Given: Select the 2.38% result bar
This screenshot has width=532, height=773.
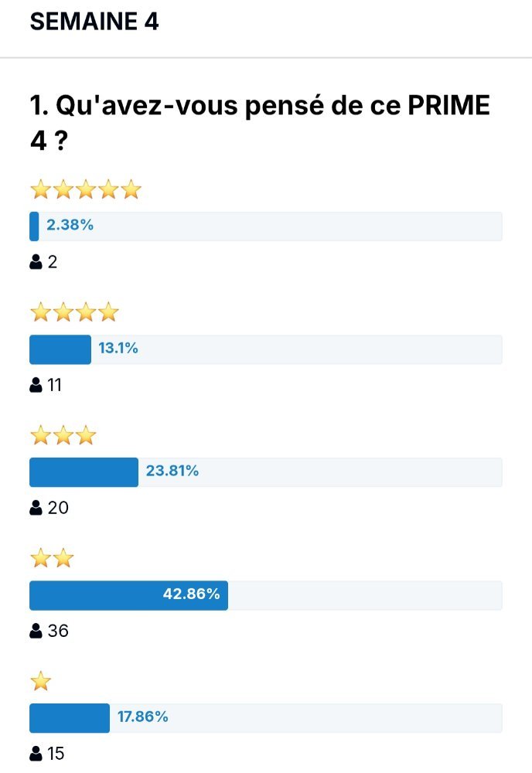Looking at the screenshot, I should point(266,226).
